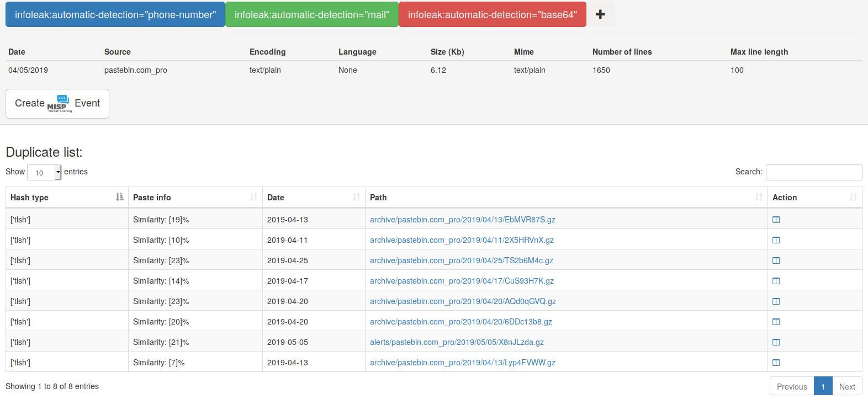Sort table by Hash type column
Viewport: 868px width, 399px height.
66,198
